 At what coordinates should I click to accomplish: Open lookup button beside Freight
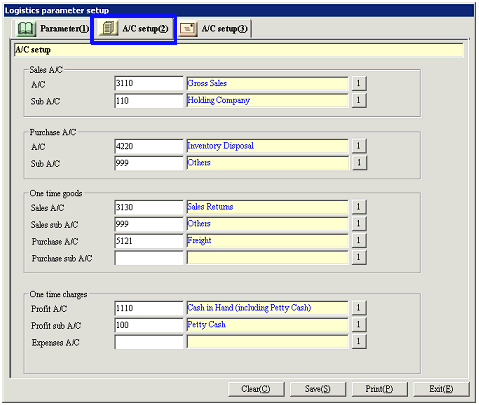(x=359, y=241)
